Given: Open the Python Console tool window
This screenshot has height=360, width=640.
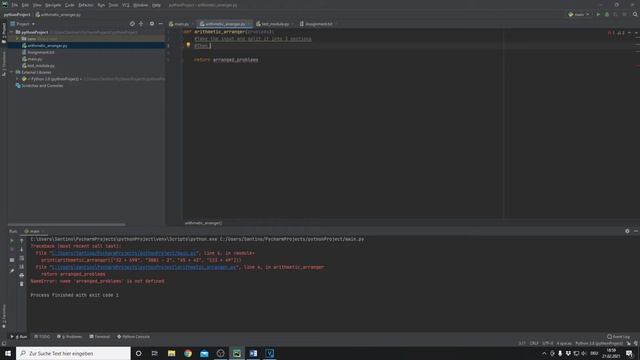Looking at the screenshot, I should pyautogui.click(x=133, y=337).
